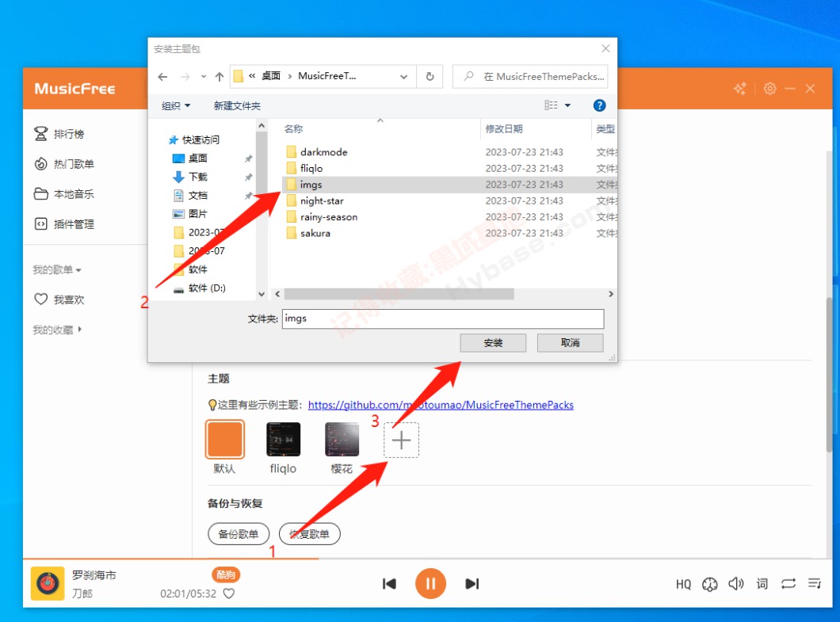This screenshot has width=840, height=622.
Task: Open 插件管理 plugin manager
Action: tap(63, 224)
